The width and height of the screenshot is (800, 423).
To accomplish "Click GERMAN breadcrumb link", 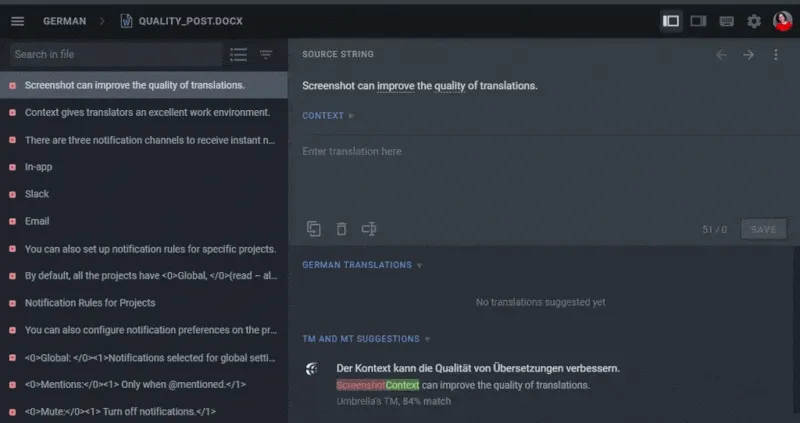I will coord(64,21).
